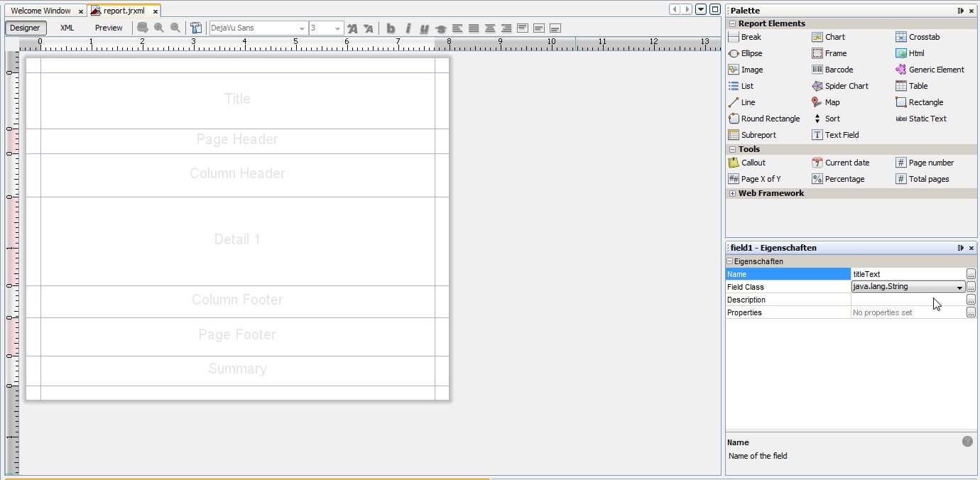Open the DejaVu Sans font dropdown
This screenshot has width=980, height=480.
tap(302, 28)
